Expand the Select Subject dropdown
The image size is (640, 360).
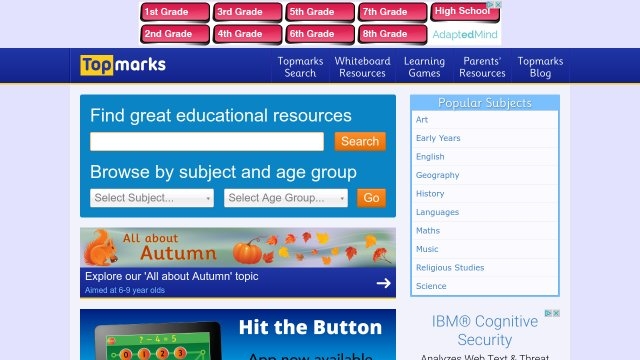tap(152, 198)
